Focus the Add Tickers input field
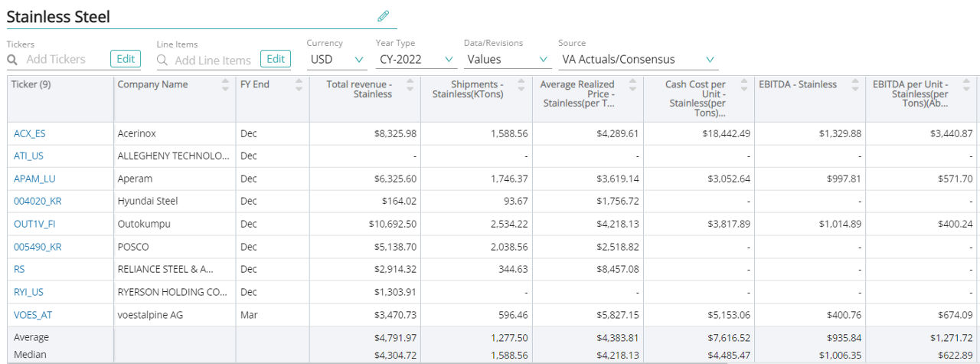The image size is (980, 364). click(x=56, y=59)
